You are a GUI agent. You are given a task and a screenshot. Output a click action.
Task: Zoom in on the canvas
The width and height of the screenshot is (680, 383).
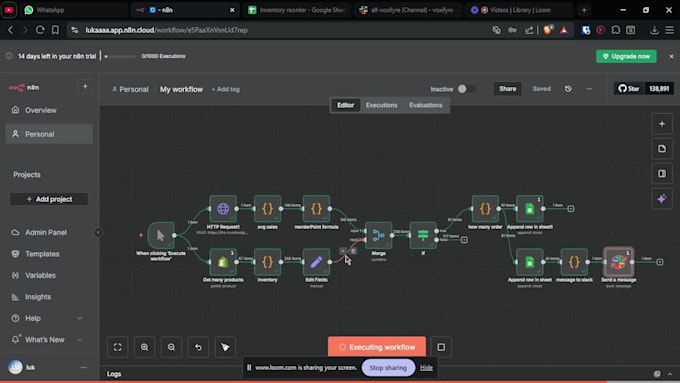click(144, 347)
